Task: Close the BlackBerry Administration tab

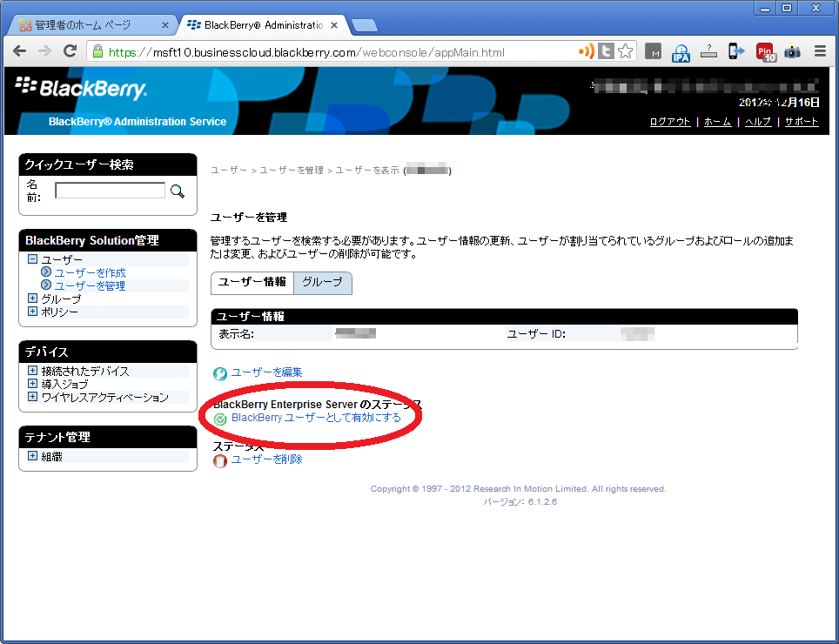Action: [334, 25]
